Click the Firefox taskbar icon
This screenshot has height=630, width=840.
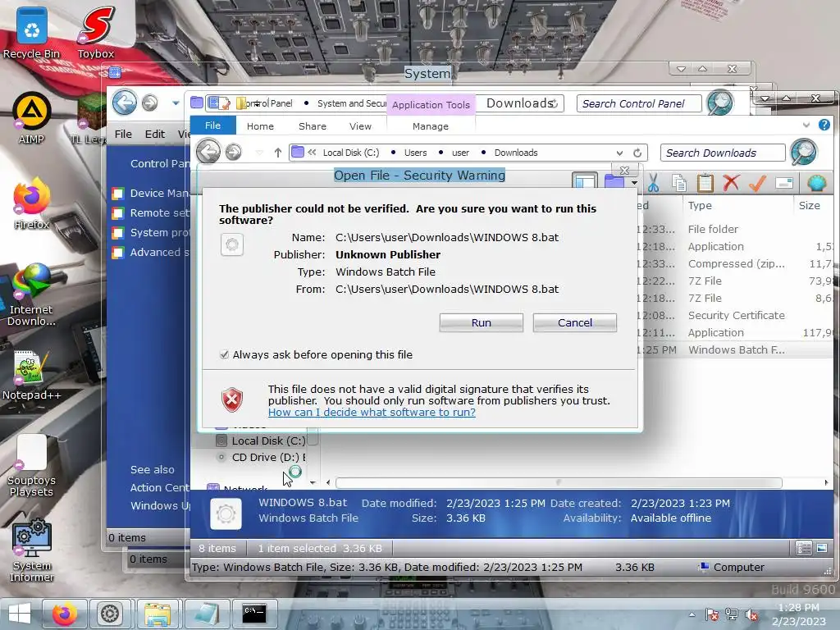(x=64, y=614)
